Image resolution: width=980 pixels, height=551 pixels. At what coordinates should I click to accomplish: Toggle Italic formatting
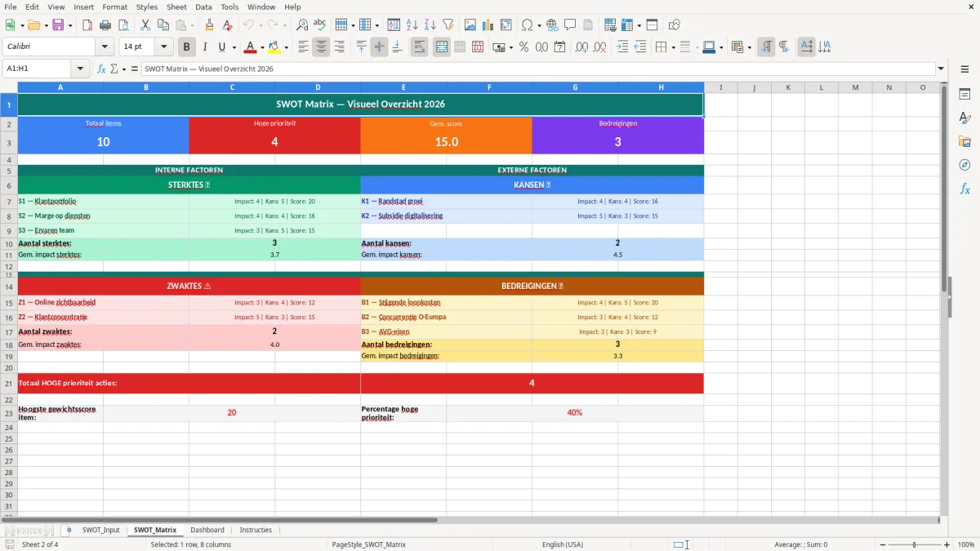pyautogui.click(x=204, y=47)
